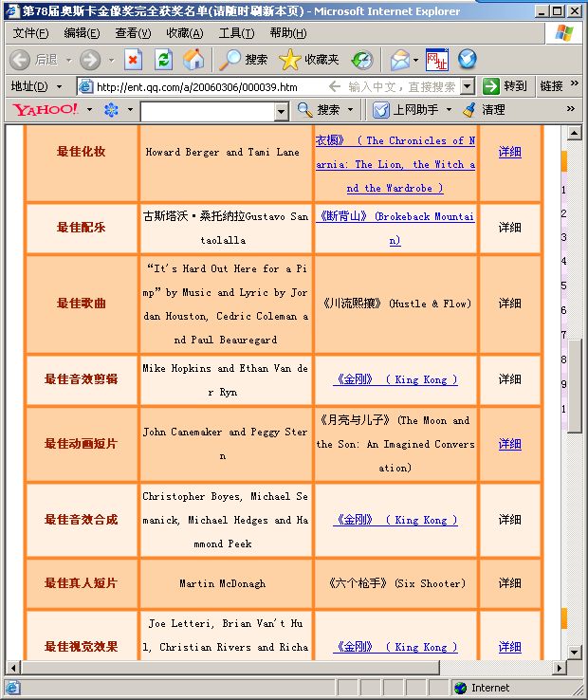Open King Kong link in 最佳视觉效果 row

click(x=395, y=647)
